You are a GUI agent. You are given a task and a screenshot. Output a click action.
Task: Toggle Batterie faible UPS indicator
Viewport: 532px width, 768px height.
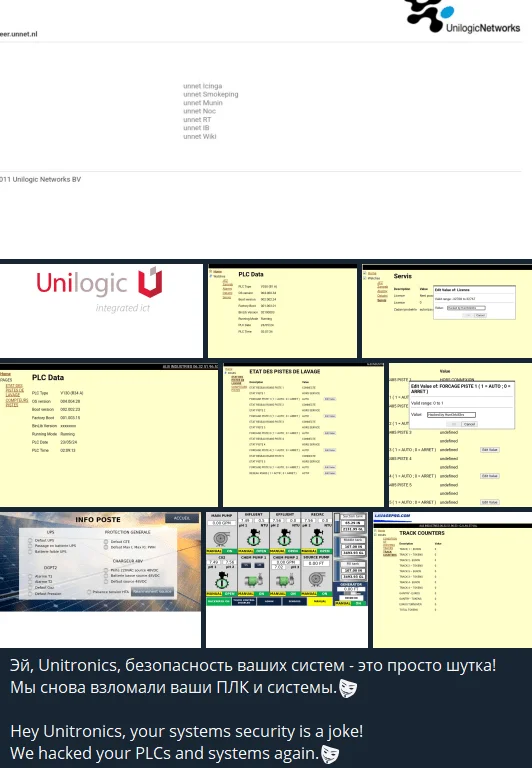30,552
